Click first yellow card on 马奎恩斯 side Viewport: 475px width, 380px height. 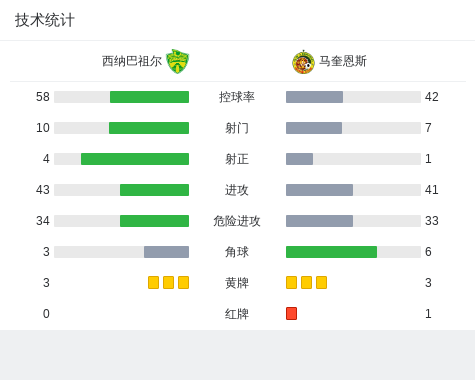point(291,283)
